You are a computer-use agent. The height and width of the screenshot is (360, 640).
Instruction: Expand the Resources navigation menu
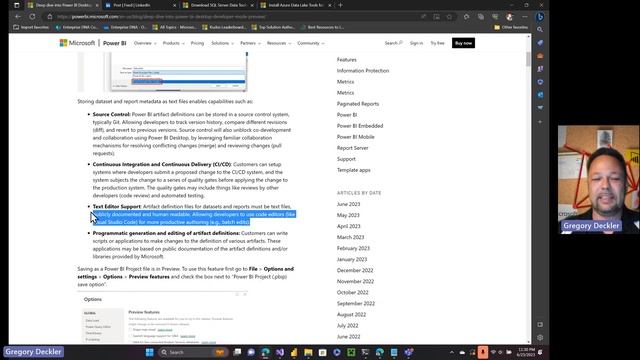click(x=279, y=43)
